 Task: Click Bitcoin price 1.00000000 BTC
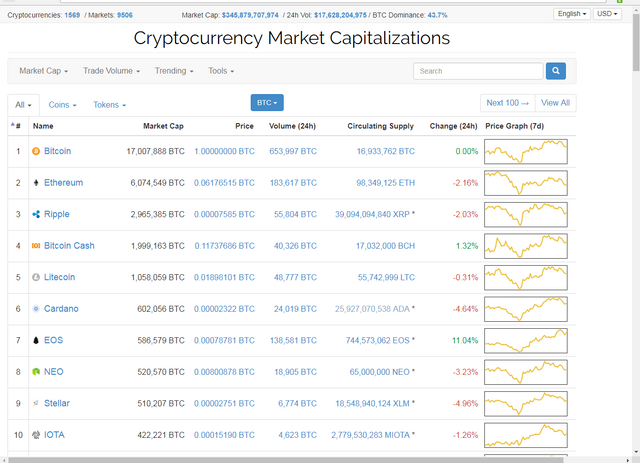coord(224,151)
